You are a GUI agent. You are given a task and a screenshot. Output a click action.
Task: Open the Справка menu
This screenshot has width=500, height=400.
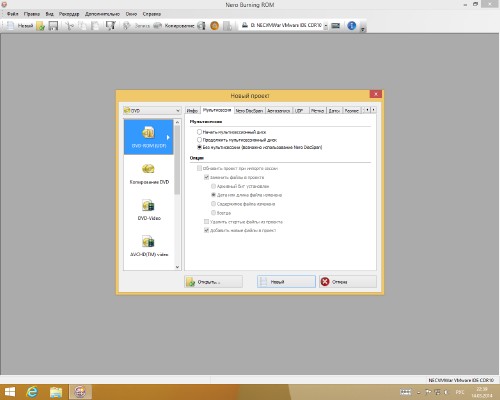152,14
